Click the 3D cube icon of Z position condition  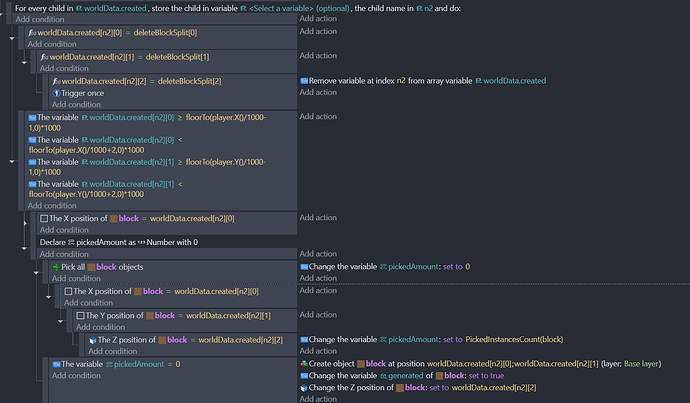(92, 340)
